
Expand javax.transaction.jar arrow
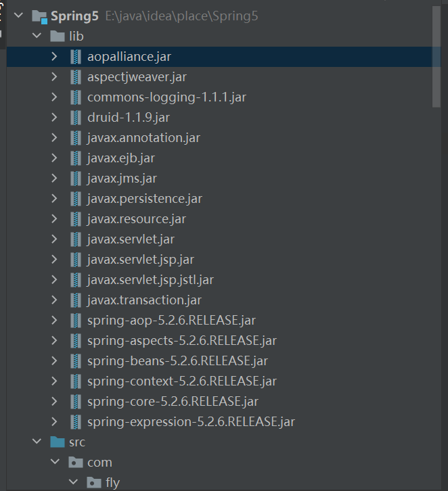pos(54,300)
